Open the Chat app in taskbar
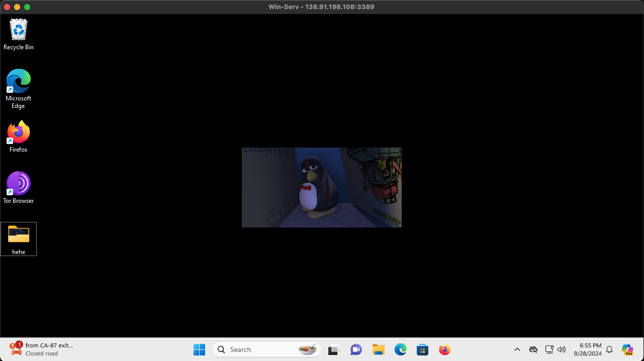The height and width of the screenshot is (361, 644). click(356, 349)
